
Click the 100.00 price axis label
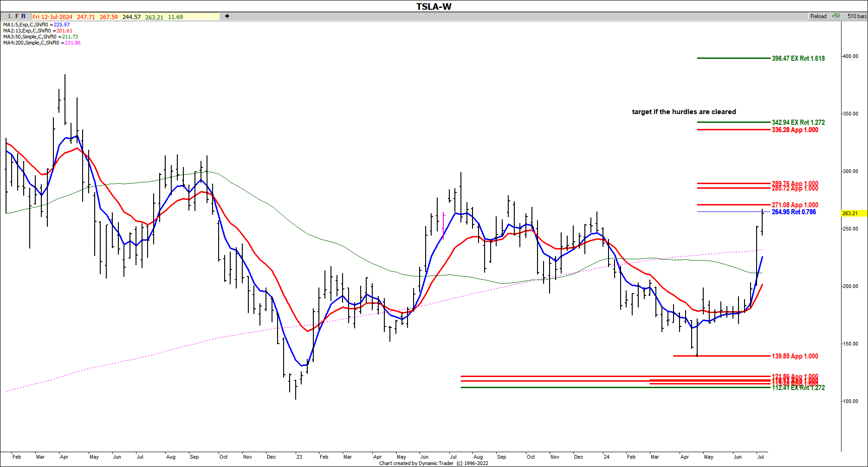tap(850, 401)
